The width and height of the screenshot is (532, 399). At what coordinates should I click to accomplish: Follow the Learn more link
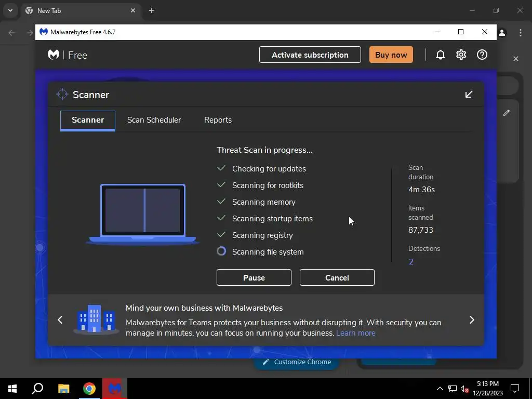click(x=356, y=333)
